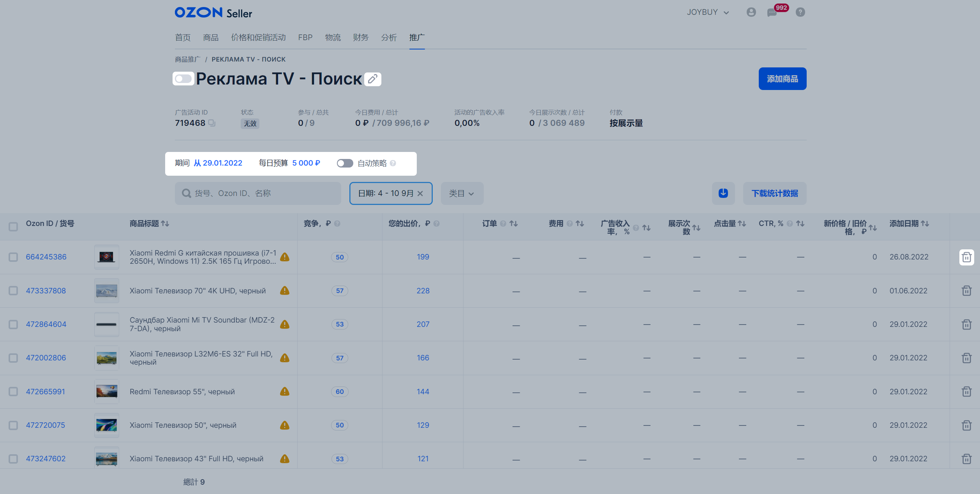Click the Xiaomi Redmi G laptop thumbnail

pos(107,257)
